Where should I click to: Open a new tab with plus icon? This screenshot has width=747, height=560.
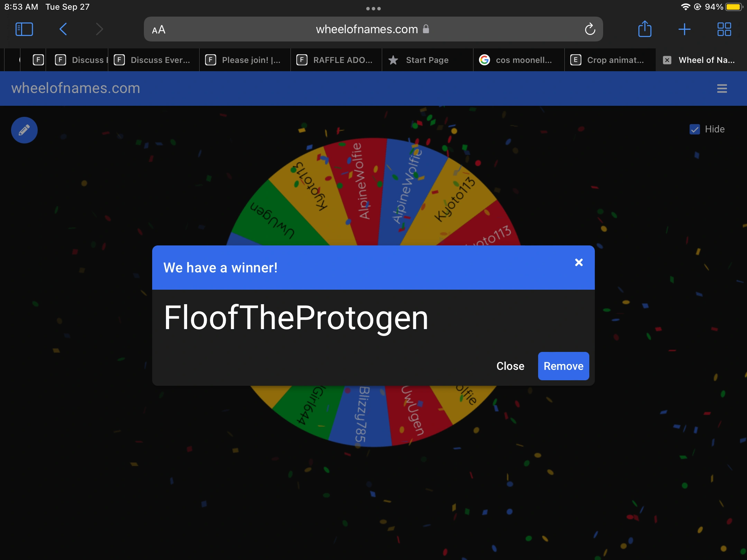[x=684, y=29]
